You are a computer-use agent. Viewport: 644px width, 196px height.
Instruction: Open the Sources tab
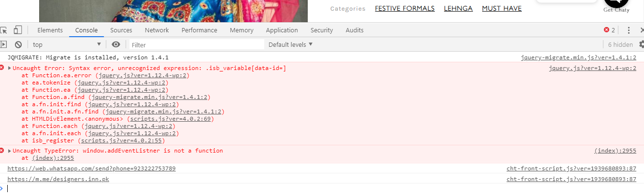121,30
